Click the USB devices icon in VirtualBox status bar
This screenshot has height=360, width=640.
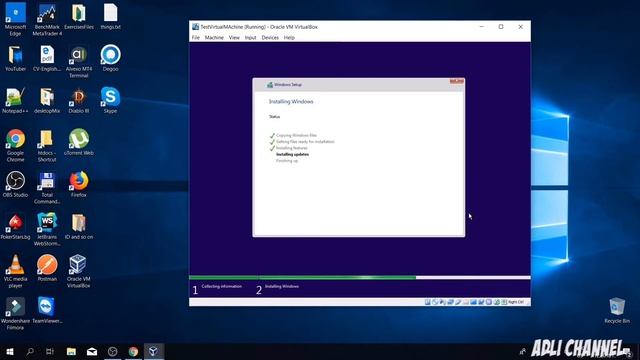point(458,302)
